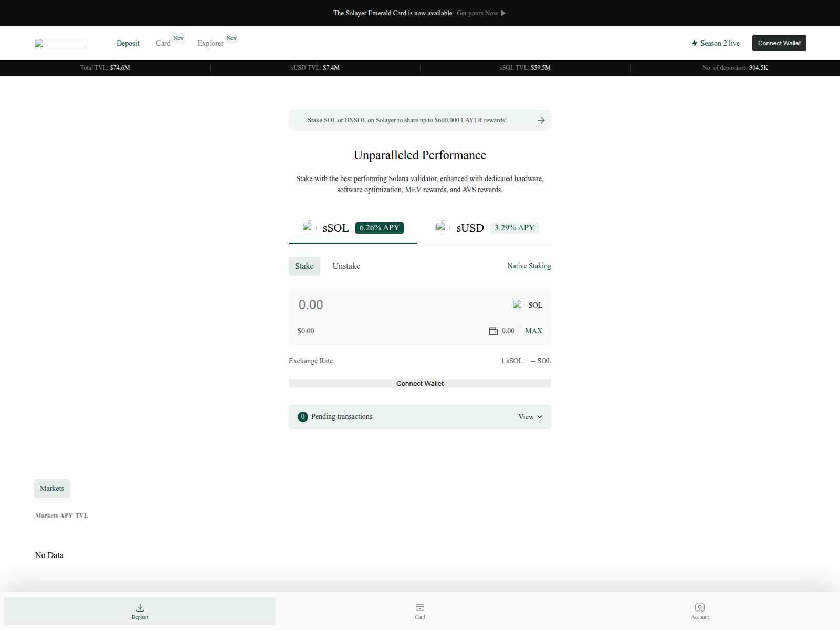Image resolution: width=840 pixels, height=630 pixels.
Task: Click the 1 sSOL = -- SOL rate text
Action: pyautogui.click(x=526, y=361)
